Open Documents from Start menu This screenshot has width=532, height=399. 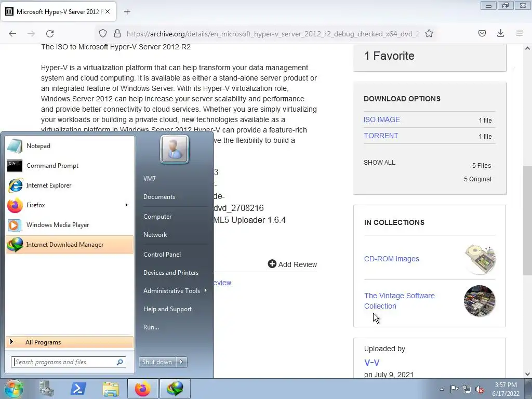coord(159,197)
